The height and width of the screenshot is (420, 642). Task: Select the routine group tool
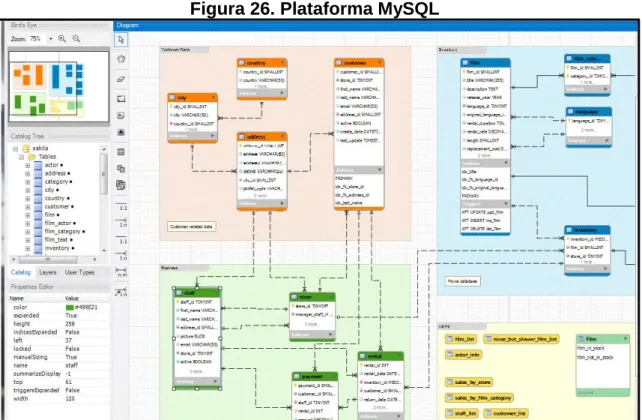click(x=121, y=185)
